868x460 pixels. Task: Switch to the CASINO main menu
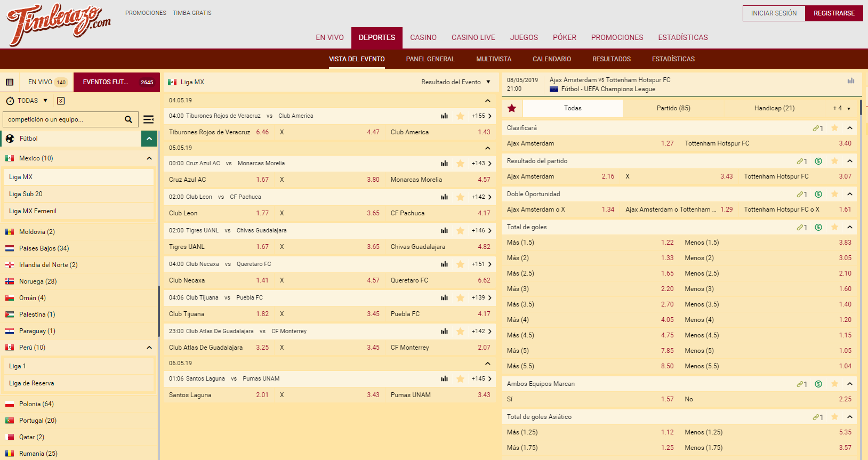pos(423,37)
